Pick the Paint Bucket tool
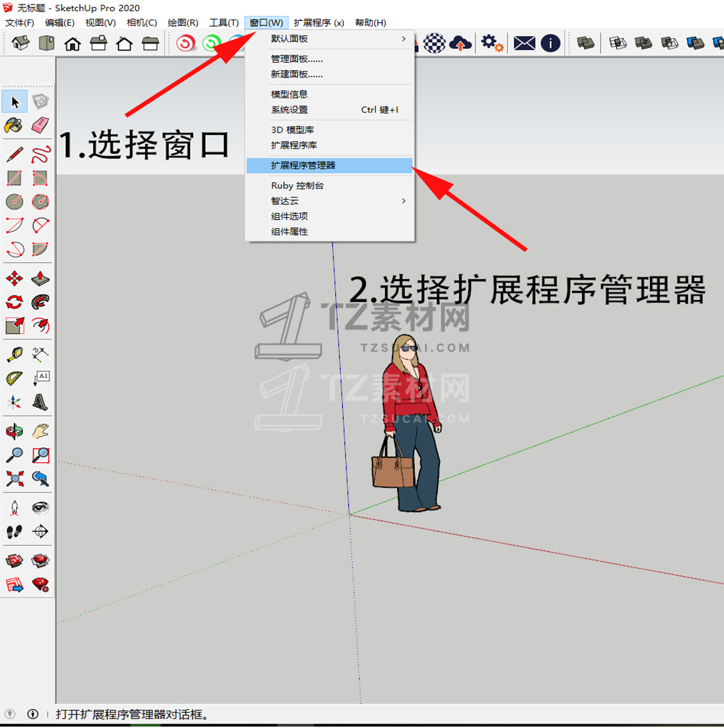The height and width of the screenshot is (728, 724). click(x=14, y=125)
